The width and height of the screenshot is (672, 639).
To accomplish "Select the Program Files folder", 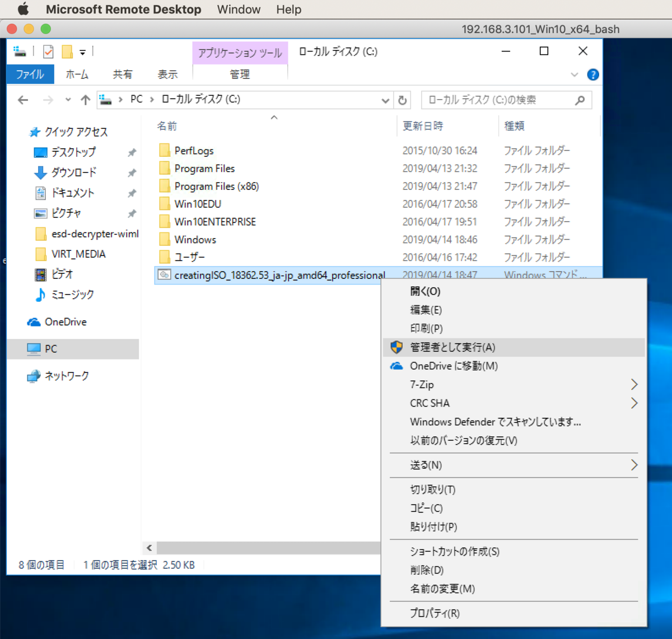I will coord(204,169).
